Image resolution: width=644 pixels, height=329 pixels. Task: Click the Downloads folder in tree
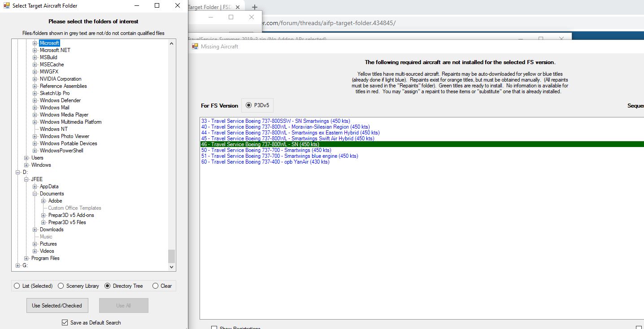[52, 229]
